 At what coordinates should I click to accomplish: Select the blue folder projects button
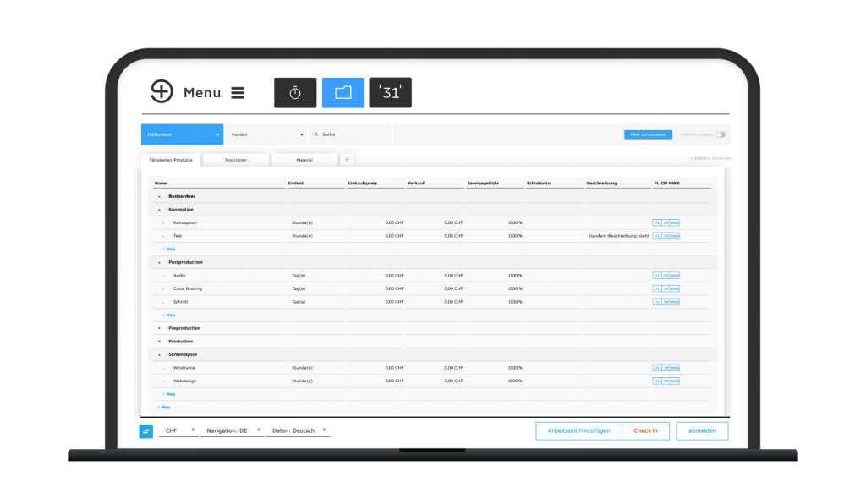[343, 93]
